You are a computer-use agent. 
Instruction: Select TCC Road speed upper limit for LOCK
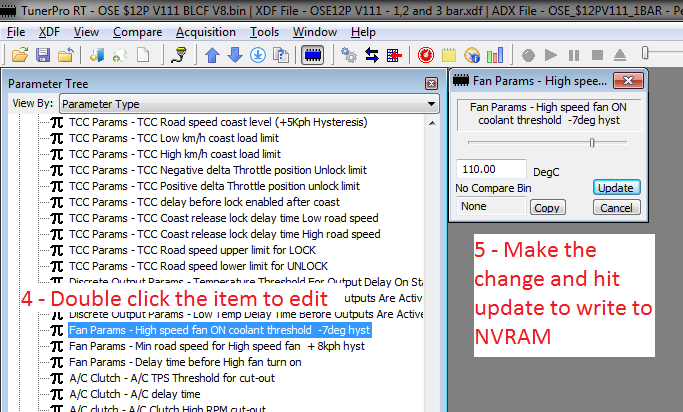coord(193,250)
